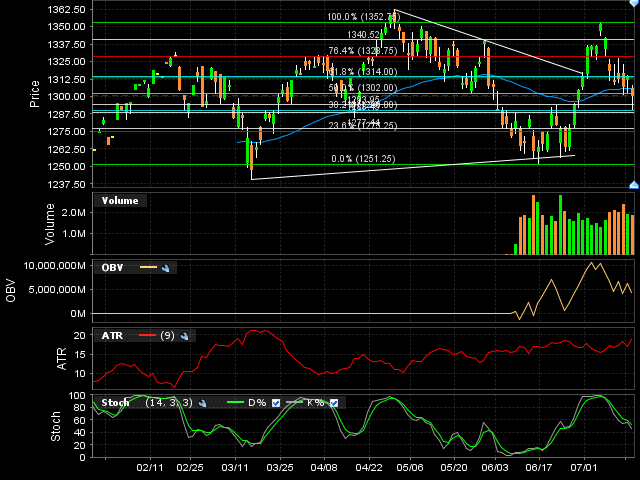Open OBV indicator settings wrench icon

click(167, 268)
